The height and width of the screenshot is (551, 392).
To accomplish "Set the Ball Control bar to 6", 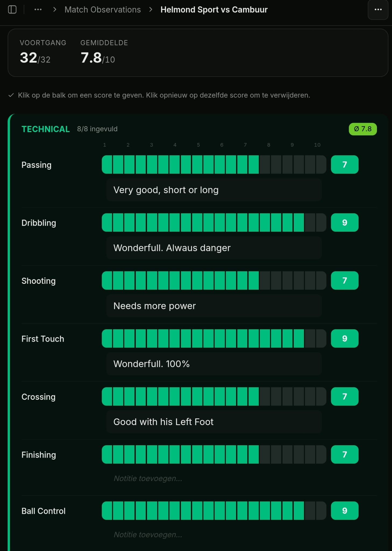I will coord(225,511).
